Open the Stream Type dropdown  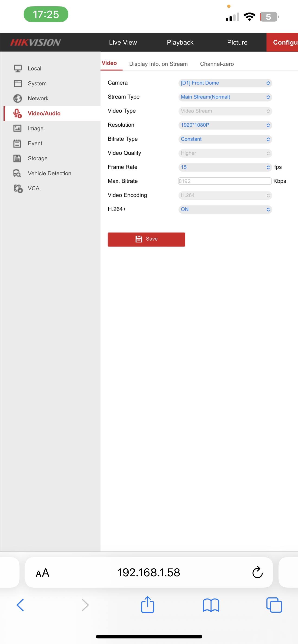pyautogui.click(x=225, y=97)
